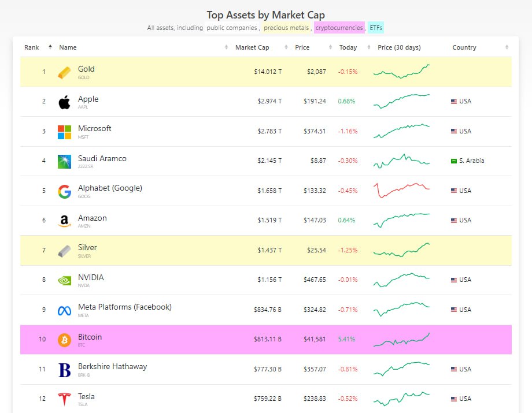Select the NVIDIA eye logo
532x413 pixels.
coord(64,281)
